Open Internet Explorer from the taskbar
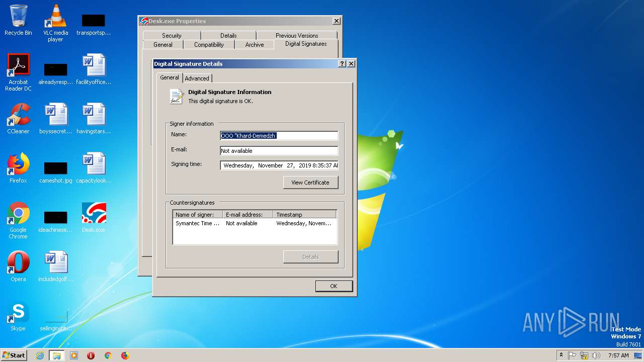 [x=40, y=355]
